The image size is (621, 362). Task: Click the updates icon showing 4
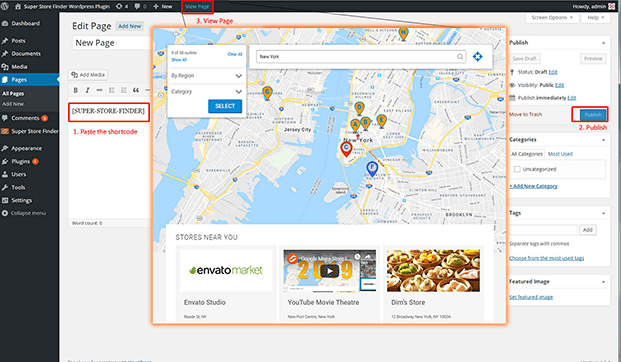tap(119, 6)
